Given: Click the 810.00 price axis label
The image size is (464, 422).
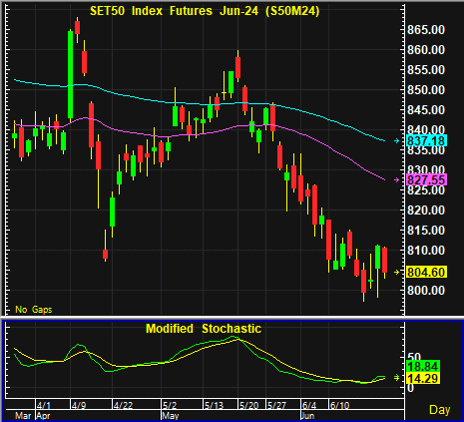Looking at the screenshot, I should pyautogui.click(x=426, y=250).
